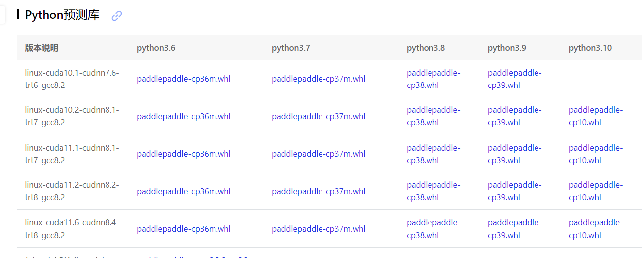The image size is (644, 258).
Task: Select linux-cuda11.2-cudnn8.2-trt8-gcc8.2 version text
Action: 72,191
